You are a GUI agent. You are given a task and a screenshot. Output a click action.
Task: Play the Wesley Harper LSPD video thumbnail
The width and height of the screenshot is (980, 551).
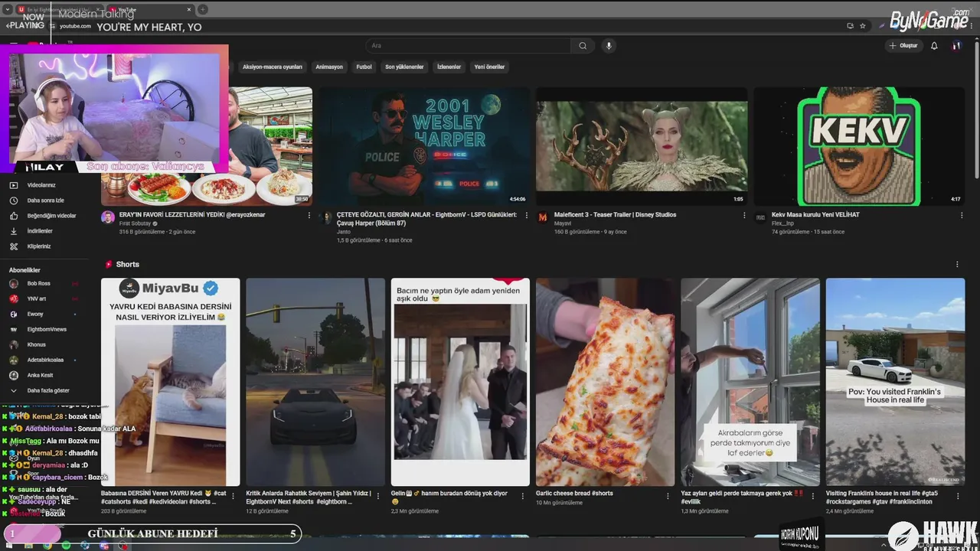pos(424,146)
